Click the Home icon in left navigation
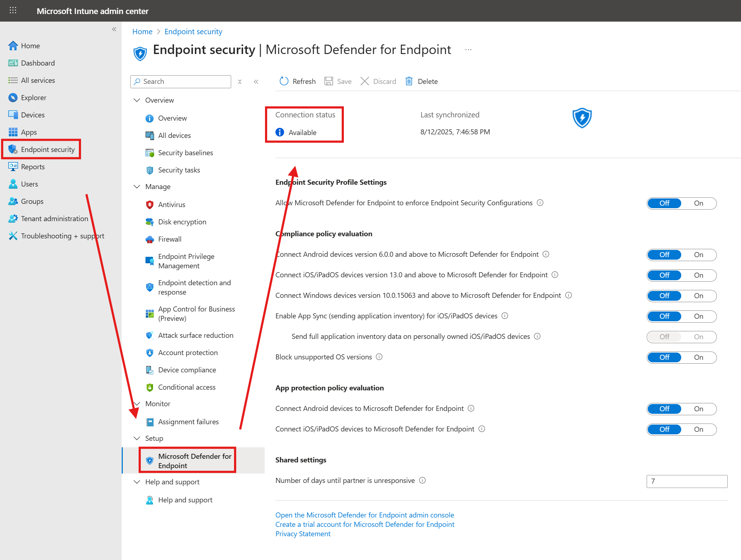741x560 pixels. point(13,46)
